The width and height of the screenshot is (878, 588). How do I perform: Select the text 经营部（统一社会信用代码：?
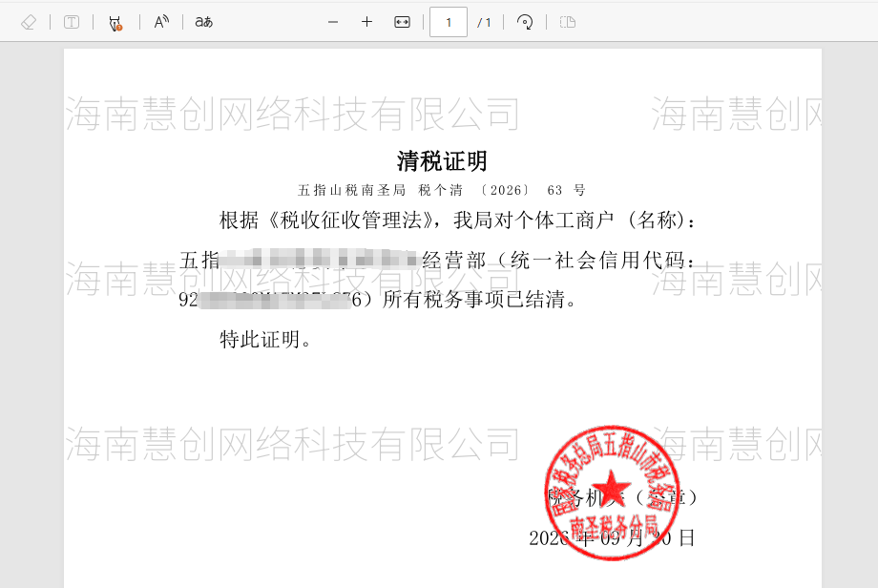click(559, 260)
